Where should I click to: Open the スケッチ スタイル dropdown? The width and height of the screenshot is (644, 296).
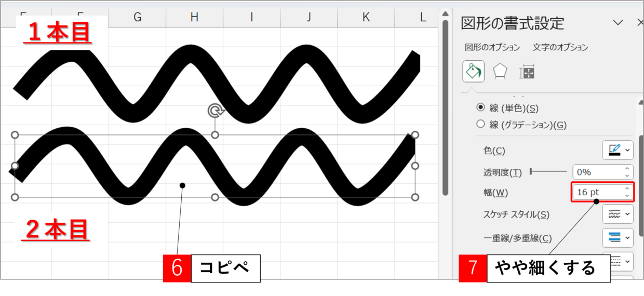[618, 214]
